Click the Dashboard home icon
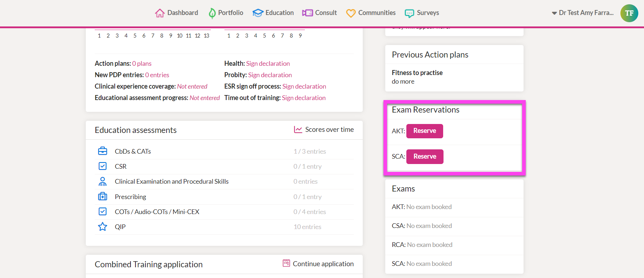 [160, 13]
